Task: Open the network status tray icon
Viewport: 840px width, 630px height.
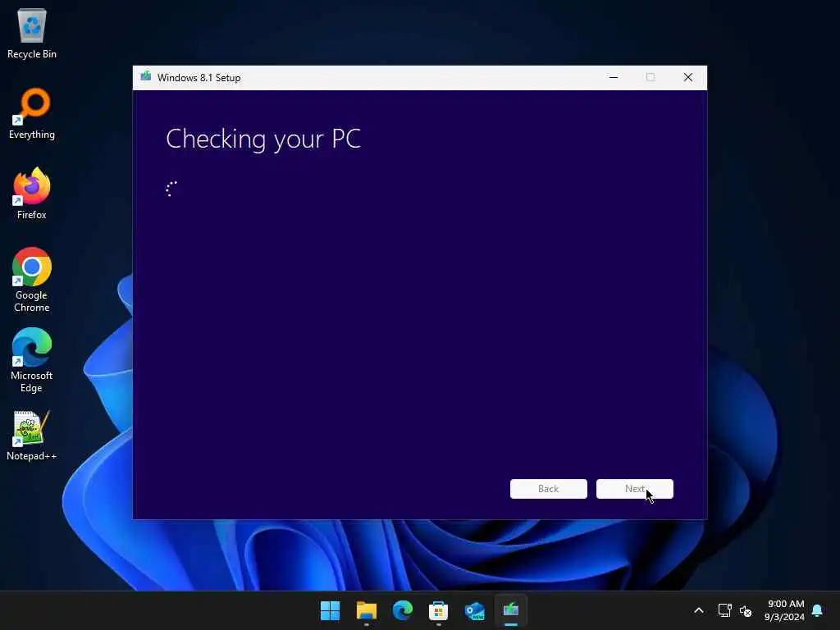Action: pyautogui.click(x=725, y=610)
